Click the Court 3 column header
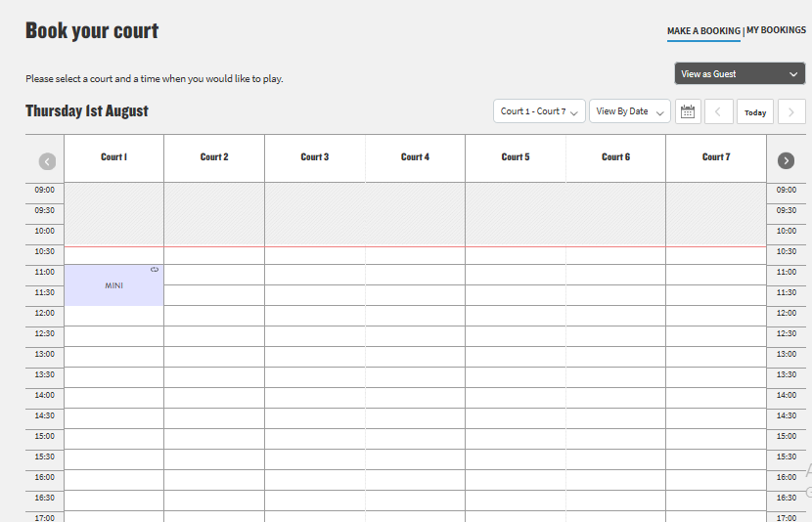This screenshot has width=812, height=522. [314, 157]
